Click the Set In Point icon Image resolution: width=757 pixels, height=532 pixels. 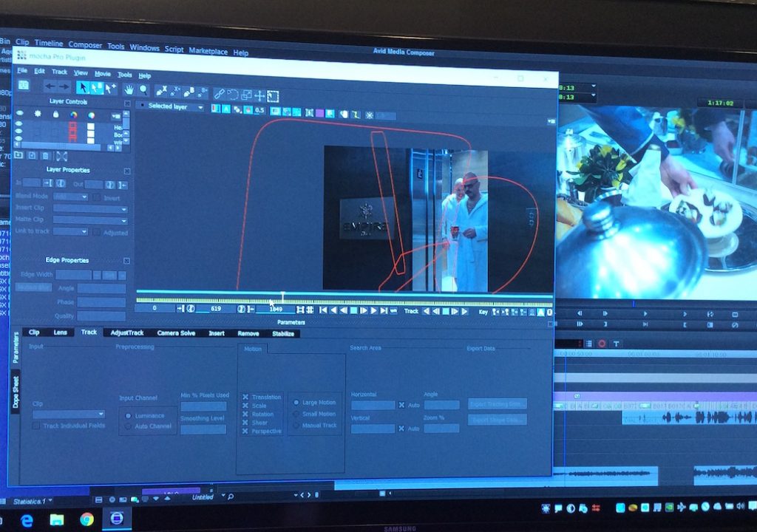(x=180, y=308)
